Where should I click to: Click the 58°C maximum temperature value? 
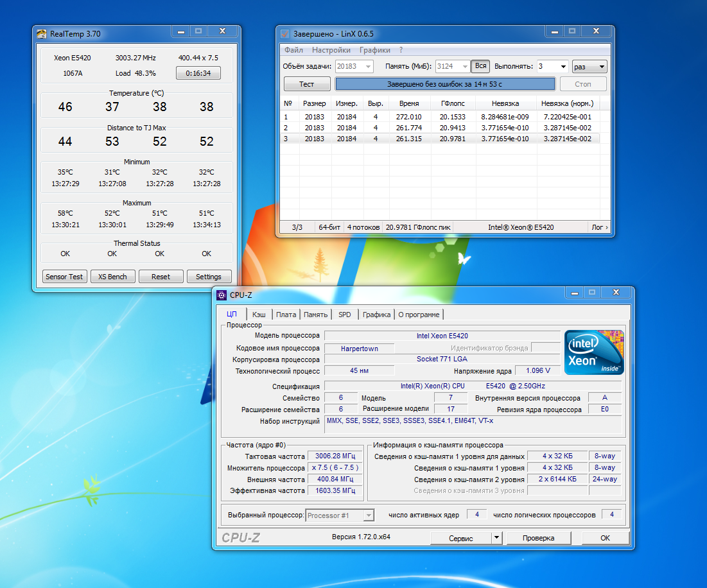pos(65,213)
